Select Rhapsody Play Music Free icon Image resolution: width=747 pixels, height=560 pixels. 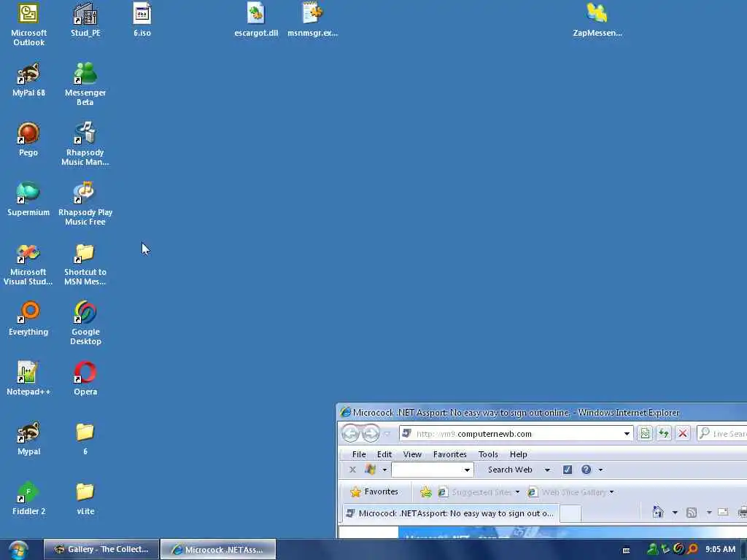(85, 204)
